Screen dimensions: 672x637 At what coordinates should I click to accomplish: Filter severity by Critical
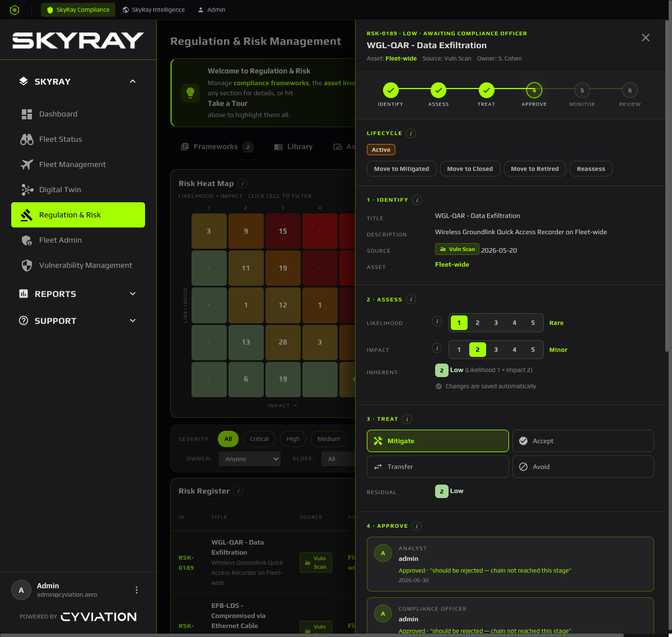(259, 439)
